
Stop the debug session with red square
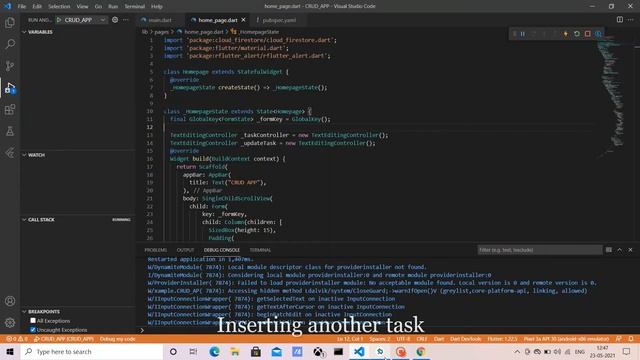point(587,34)
